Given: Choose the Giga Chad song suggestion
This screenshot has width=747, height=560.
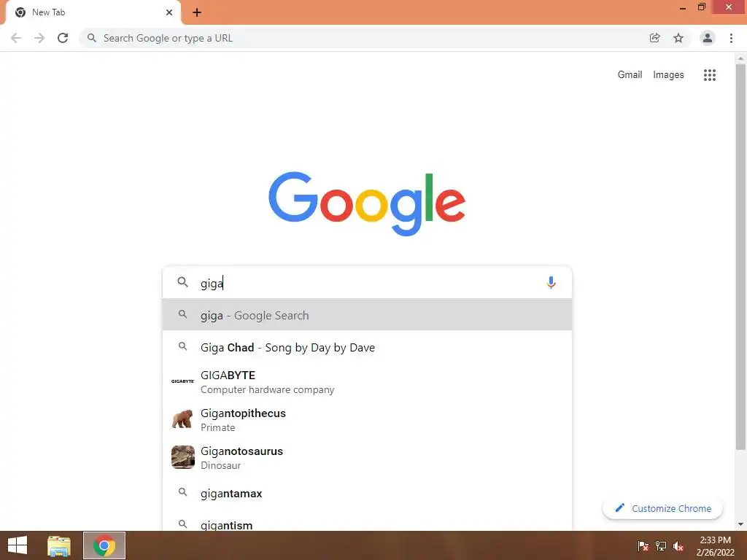Looking at the screenshot, I should point(367,347).
